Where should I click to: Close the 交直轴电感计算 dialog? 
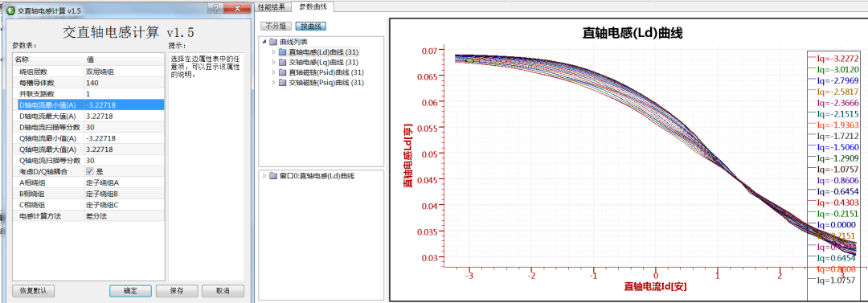236,7
